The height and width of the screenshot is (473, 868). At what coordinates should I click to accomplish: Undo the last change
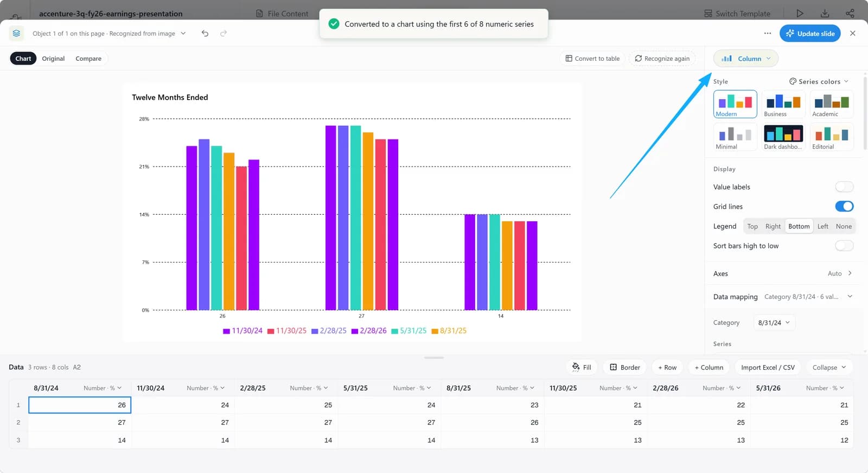[x=205, y=34]
